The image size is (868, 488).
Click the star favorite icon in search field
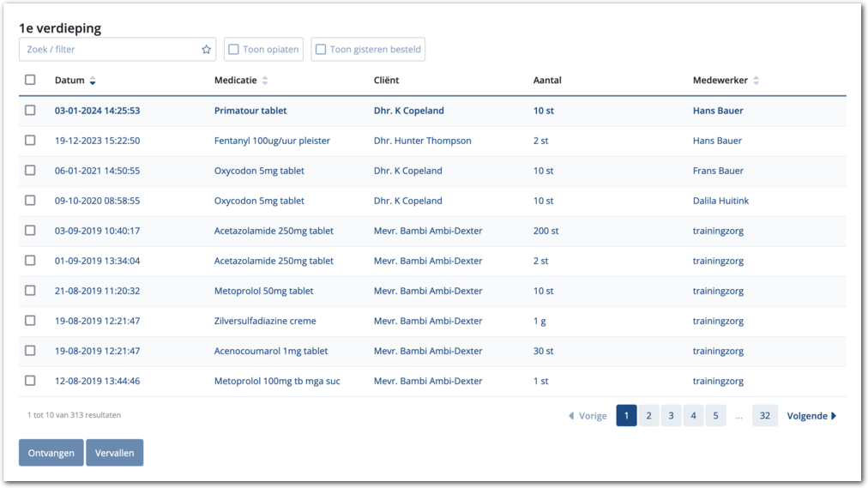click(206, 50)
